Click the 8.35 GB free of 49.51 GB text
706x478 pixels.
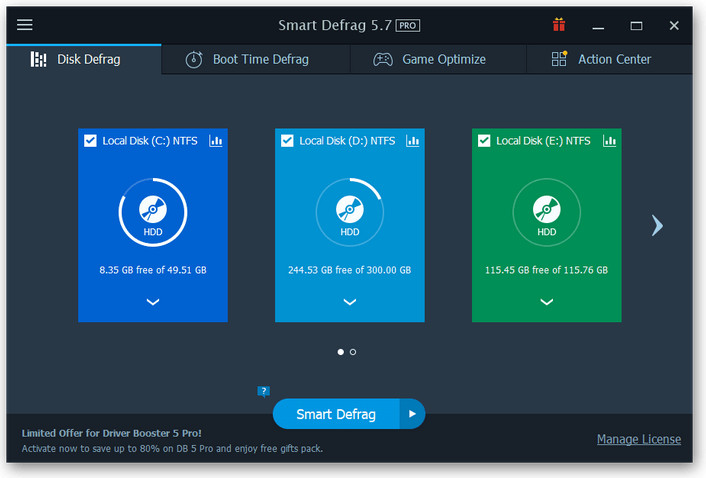(153, 270)
